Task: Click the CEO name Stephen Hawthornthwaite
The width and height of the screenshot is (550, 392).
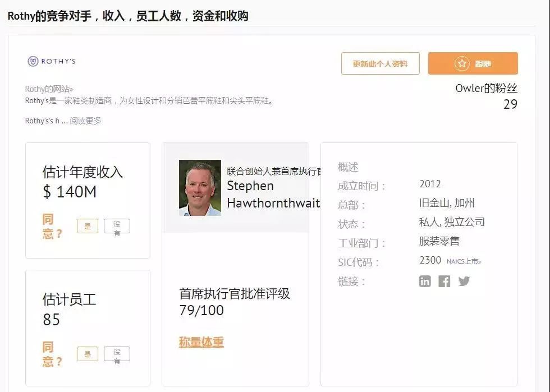Action: (274, 194)
